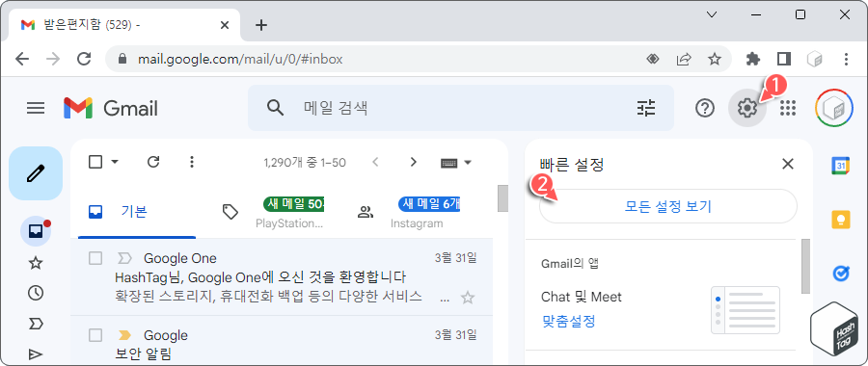The image size is (868, 366).
Task: Refresh the mail list
Action: [153, 162]
